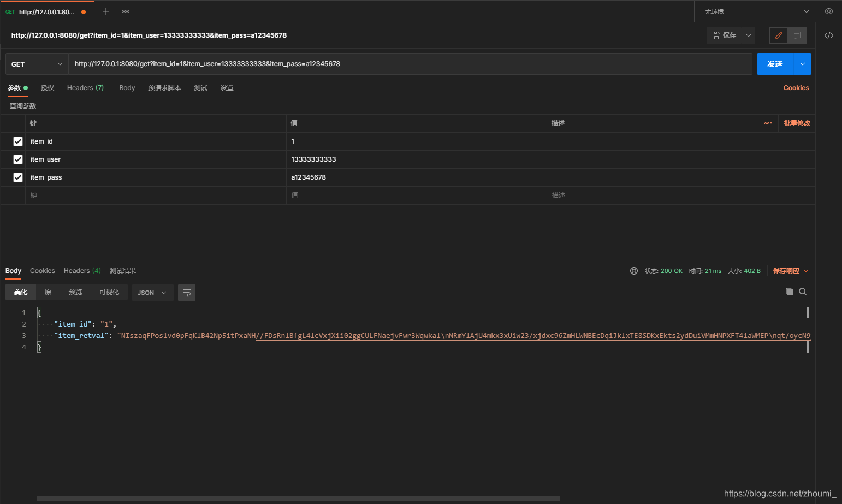Click the horizontal scrollbar in response body
Image resolution: width=842 pixels, height=504 pixels.
point(299,499)
